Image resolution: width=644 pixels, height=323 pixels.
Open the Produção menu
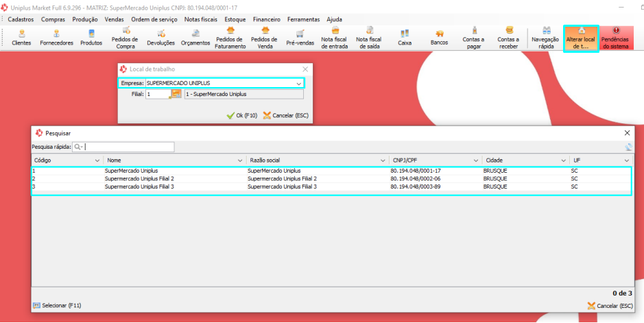point(85,19)
